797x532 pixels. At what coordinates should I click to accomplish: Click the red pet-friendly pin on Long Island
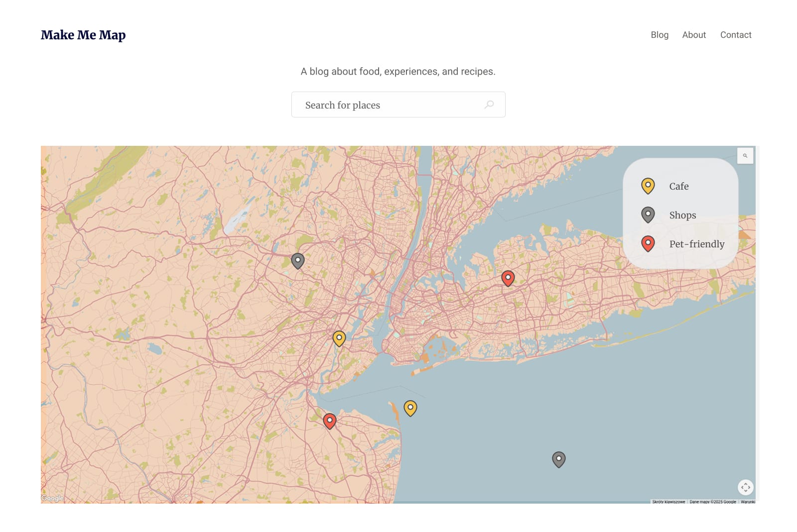pyautogui.click(x=508, y=278)
